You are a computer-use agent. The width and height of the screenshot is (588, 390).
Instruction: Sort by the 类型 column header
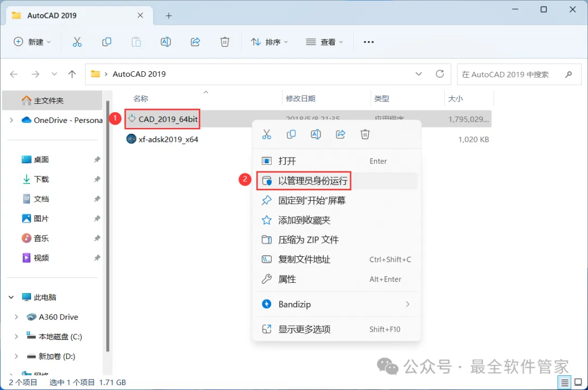[x=382, y=98]
